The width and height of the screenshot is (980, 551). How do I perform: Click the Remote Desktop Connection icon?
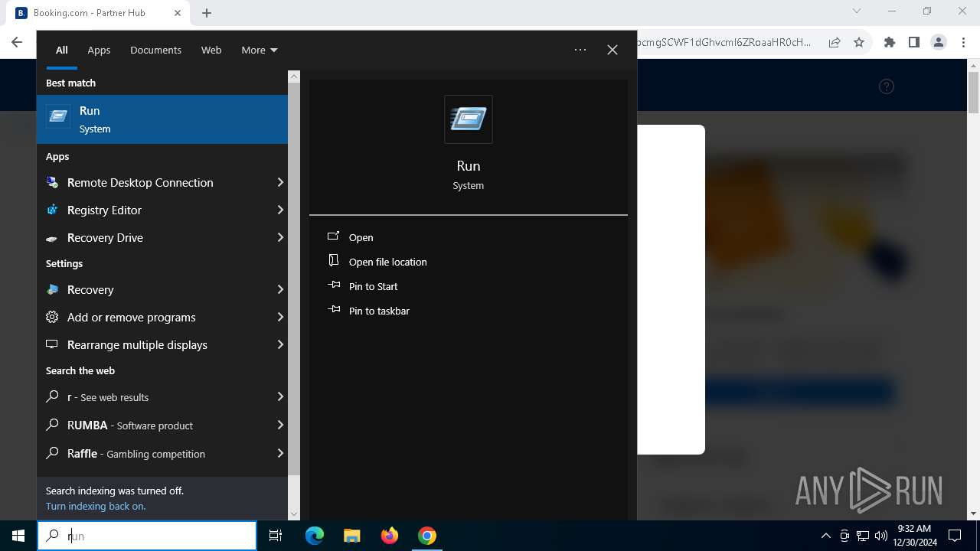52,182
